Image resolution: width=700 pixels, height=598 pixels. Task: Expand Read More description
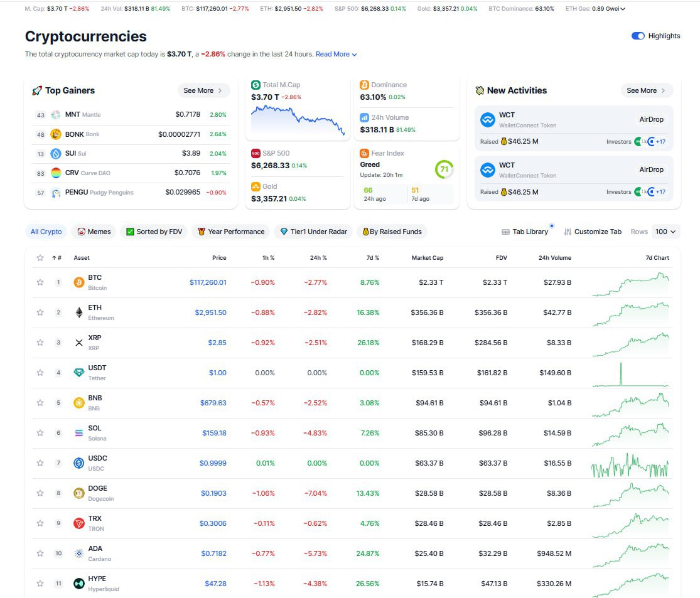coord(336,54)
